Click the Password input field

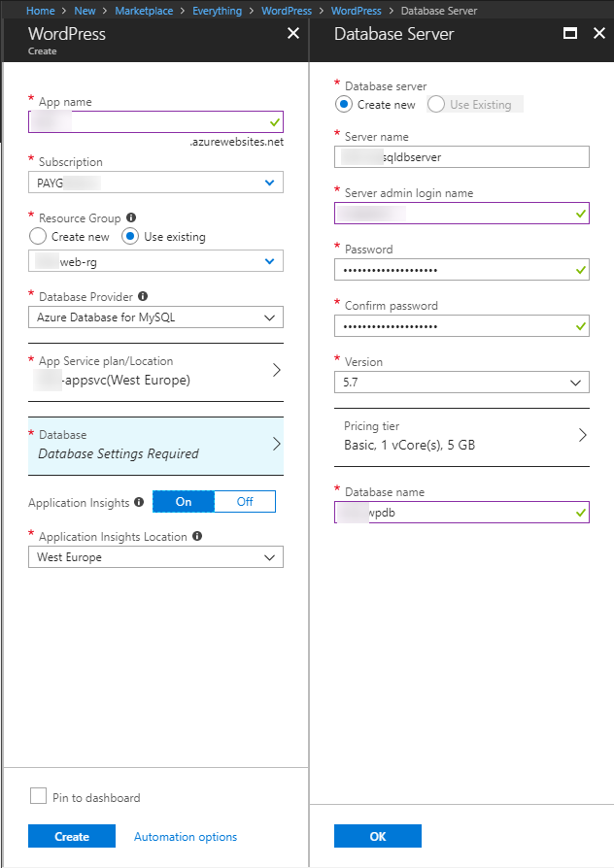[x=461, y=270]
